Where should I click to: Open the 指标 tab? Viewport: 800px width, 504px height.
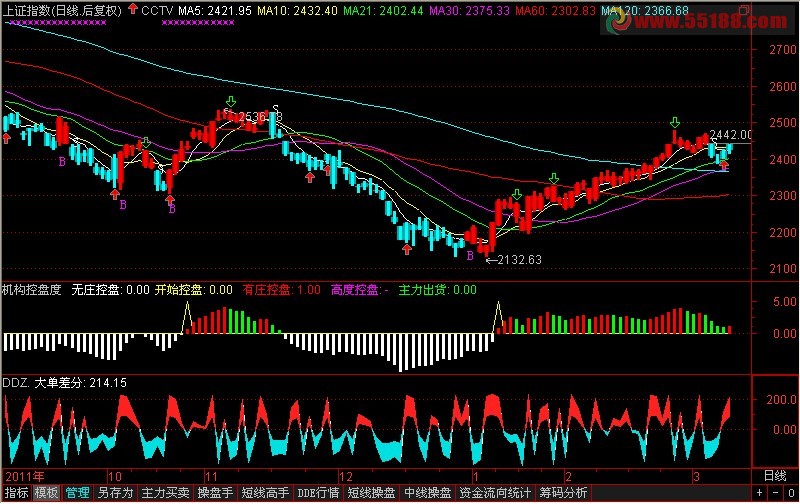17,493
